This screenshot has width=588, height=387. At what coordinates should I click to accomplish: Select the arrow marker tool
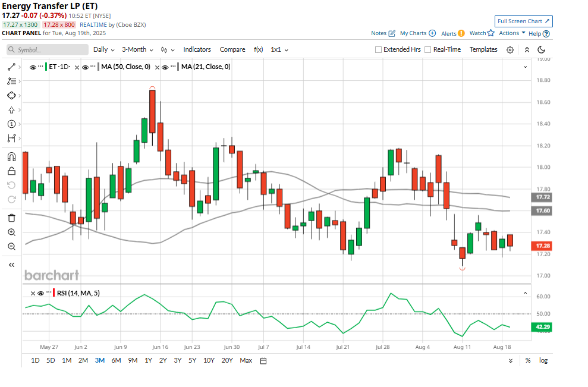tap(11, 110)
